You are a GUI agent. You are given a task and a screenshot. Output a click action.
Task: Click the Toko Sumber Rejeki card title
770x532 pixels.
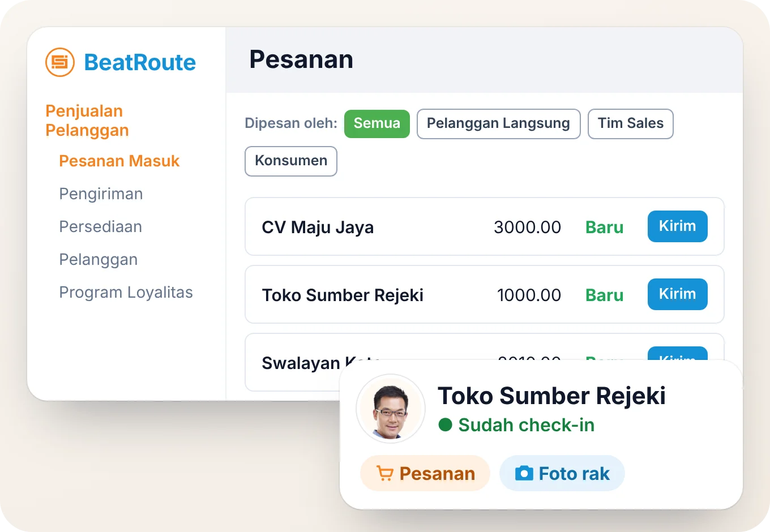551,396
